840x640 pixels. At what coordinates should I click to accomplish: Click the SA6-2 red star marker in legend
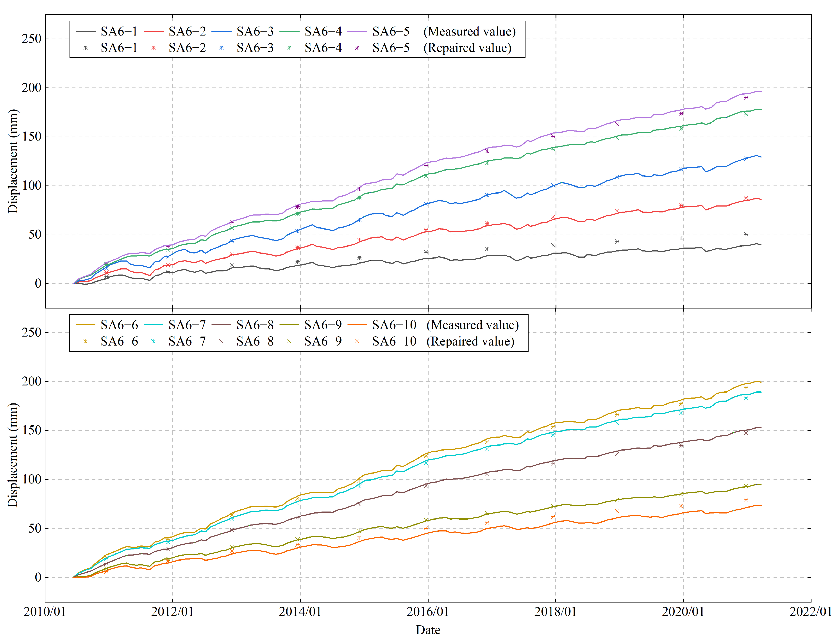[153, 48]
